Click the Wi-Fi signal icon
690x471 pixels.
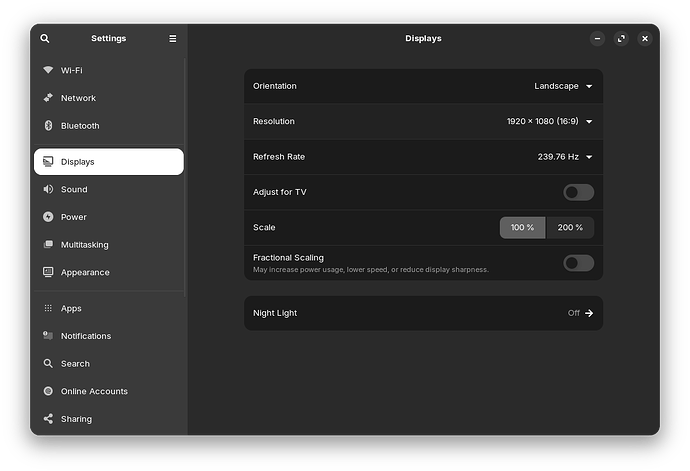(48, 70)
